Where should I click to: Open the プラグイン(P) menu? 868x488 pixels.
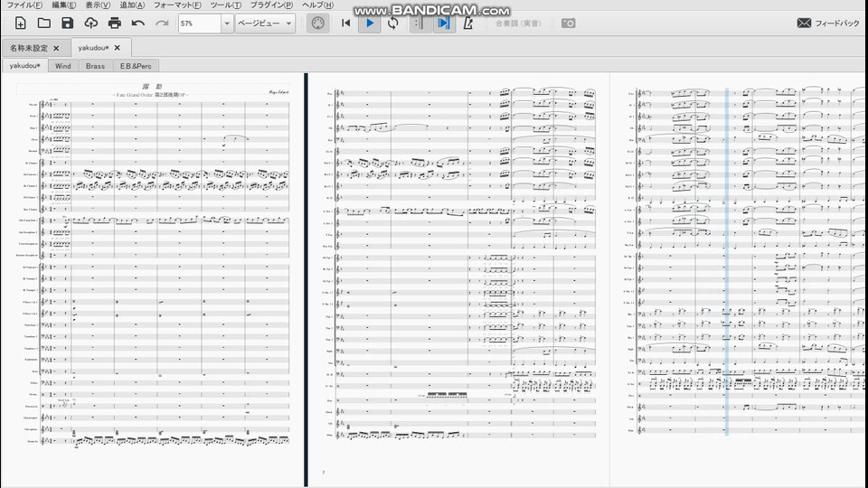[x=271, y=5]
